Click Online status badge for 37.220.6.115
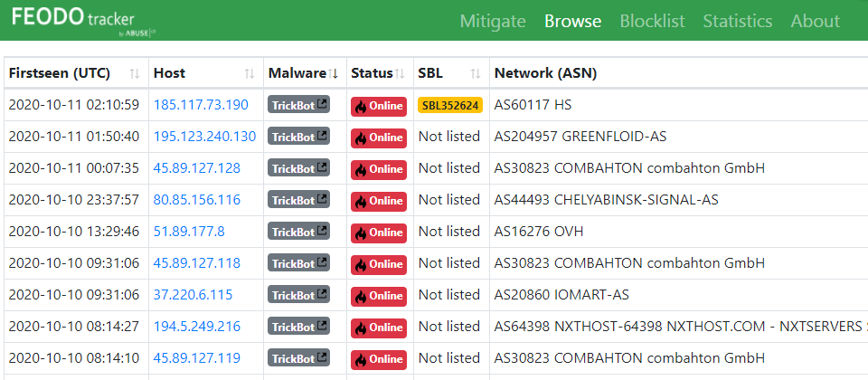The height and width of the screenshot is (380, 868). pos(379,296)
